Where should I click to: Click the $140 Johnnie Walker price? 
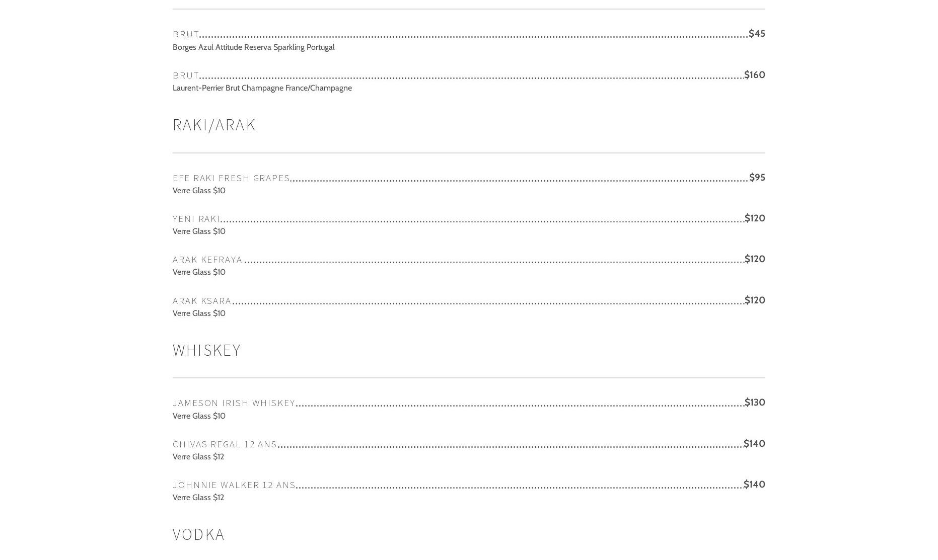(x=754, y=485)
